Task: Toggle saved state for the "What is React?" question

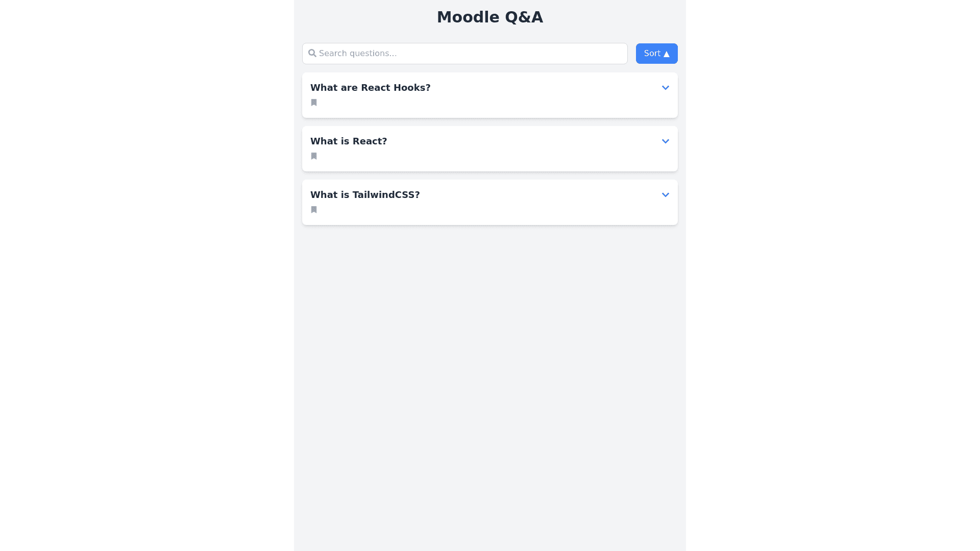Action: [314, 156]
